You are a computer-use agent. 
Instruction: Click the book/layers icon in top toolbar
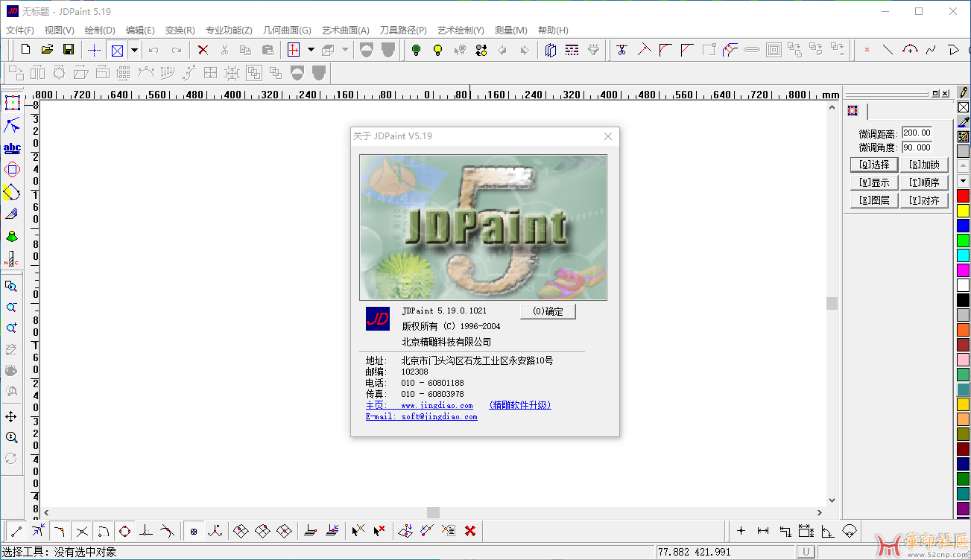[x=550, y=50]
